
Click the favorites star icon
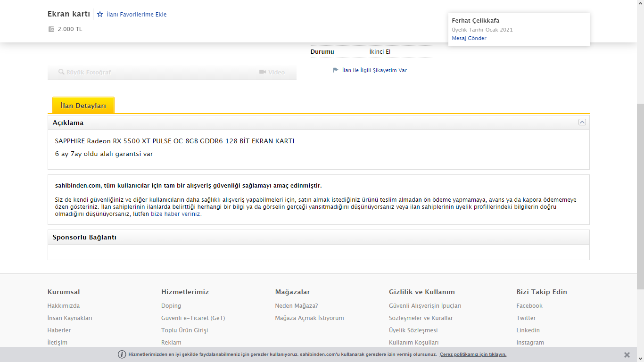(100, 14)
